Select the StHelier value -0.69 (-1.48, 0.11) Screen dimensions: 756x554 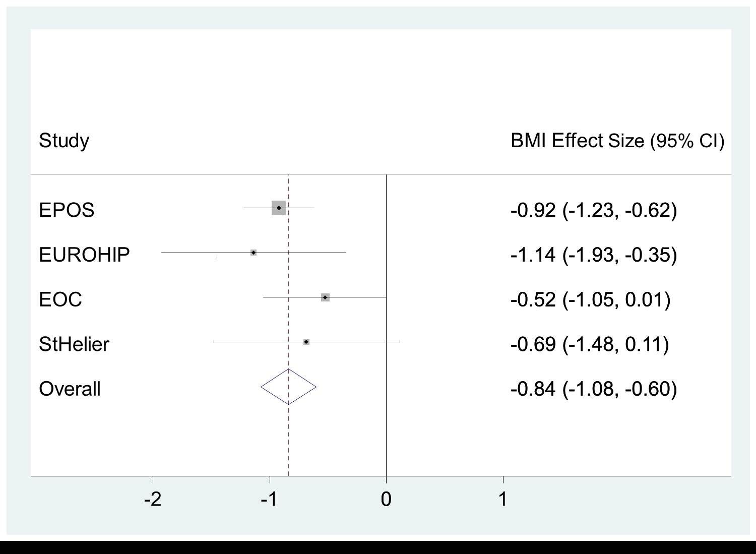tap(589, 344)
